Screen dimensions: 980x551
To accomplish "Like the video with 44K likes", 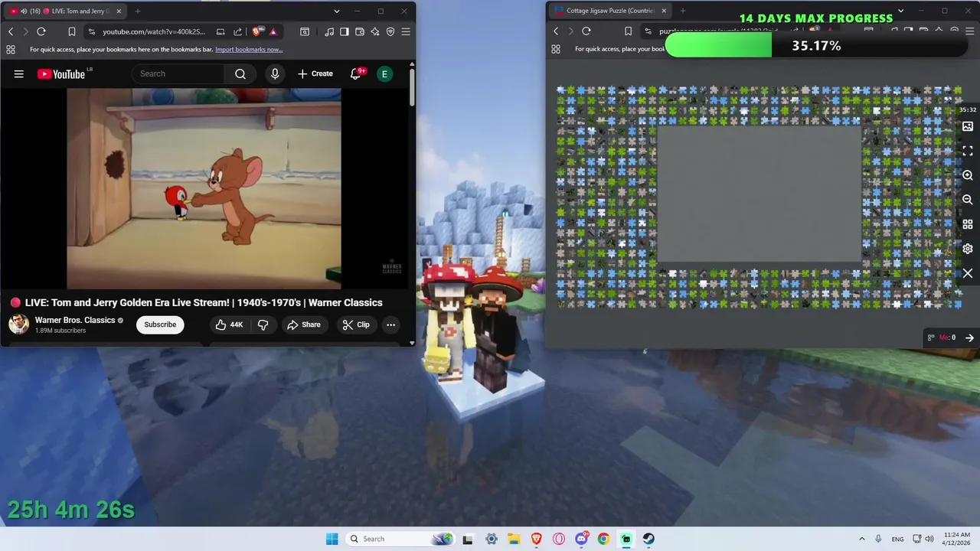I will point(229,324).
